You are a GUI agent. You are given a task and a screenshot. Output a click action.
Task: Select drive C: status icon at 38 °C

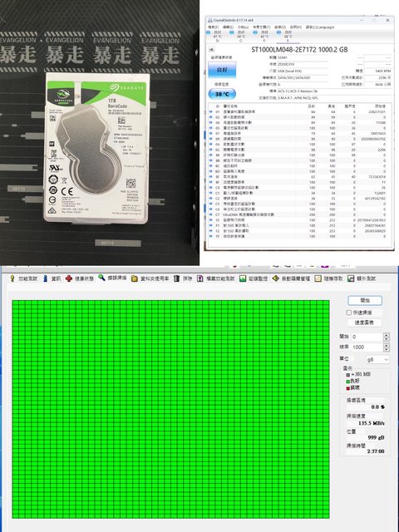coord(232,32)
